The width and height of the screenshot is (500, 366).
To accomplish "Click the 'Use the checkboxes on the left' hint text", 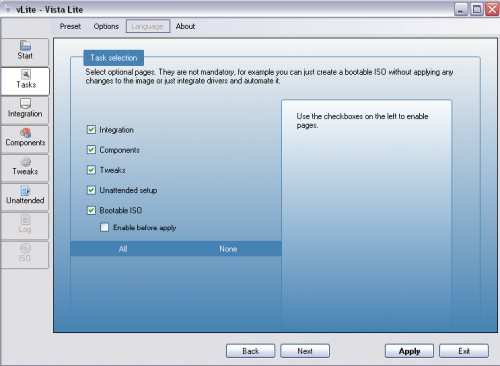I will (362, 121).
